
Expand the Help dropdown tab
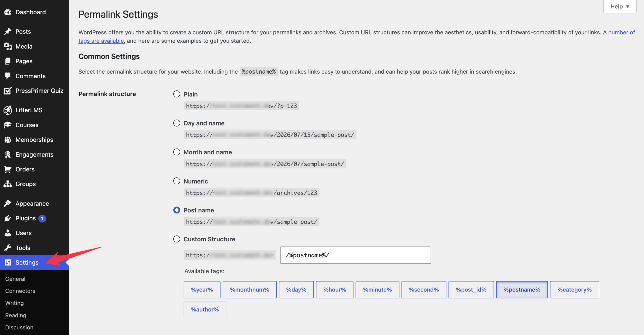coord(620,6)
